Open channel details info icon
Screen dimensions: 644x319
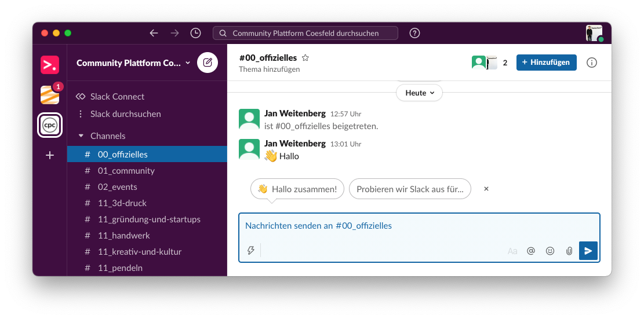[591, 63]
